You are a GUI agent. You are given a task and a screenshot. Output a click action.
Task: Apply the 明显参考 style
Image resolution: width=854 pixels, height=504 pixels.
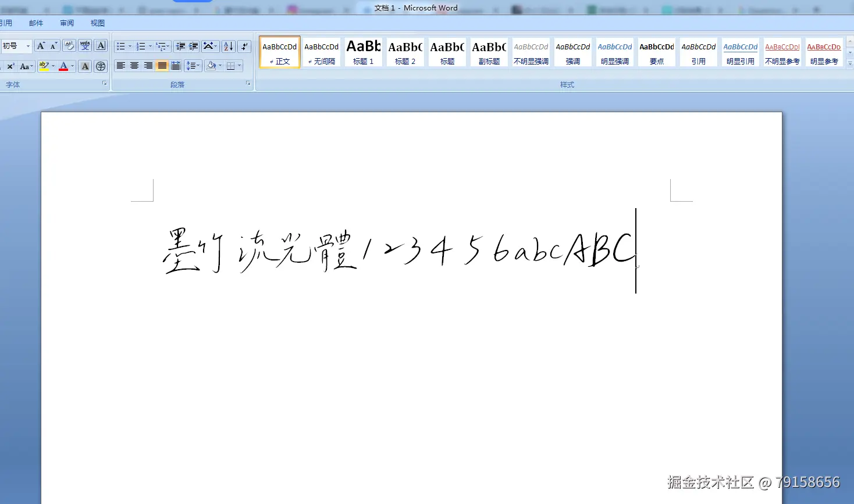[x=824, y=52]
